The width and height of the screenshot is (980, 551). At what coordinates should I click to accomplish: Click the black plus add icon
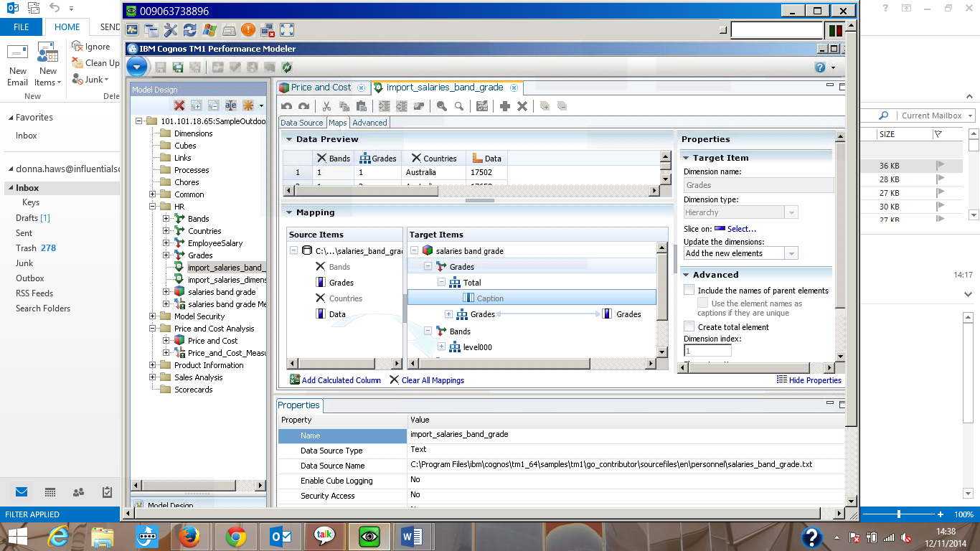tap(505, 106)
